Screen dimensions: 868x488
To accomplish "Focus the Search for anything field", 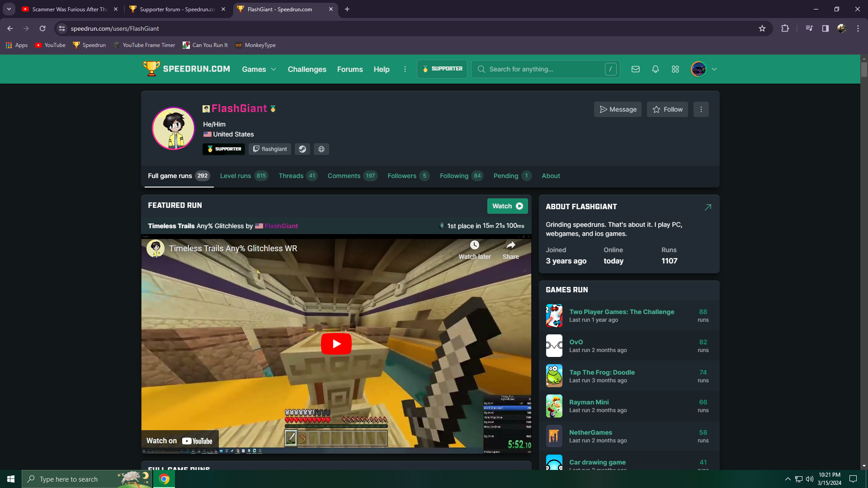I will click(x=546, y=69).
